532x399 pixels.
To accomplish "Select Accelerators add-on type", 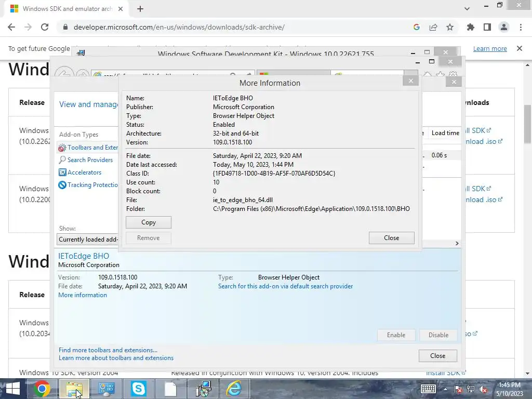I will 84,172.
